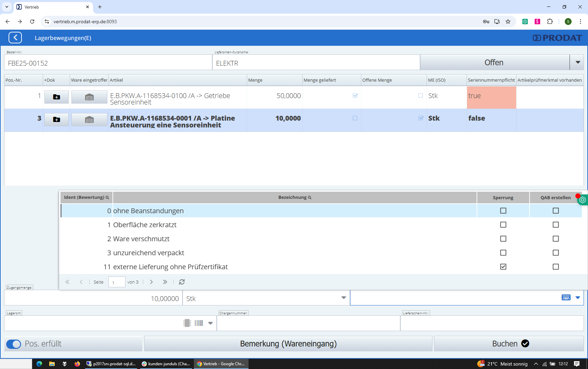588x369 pixels.
Task: Open Bemerkung (Wareneingang)
Action: click(288, 344)
